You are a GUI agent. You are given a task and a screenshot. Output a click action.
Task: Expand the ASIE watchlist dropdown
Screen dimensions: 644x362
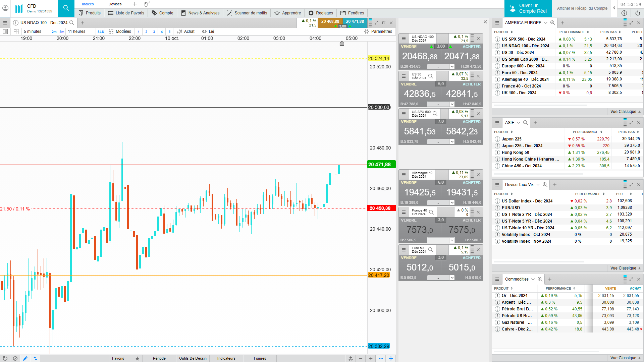(518, 123)
